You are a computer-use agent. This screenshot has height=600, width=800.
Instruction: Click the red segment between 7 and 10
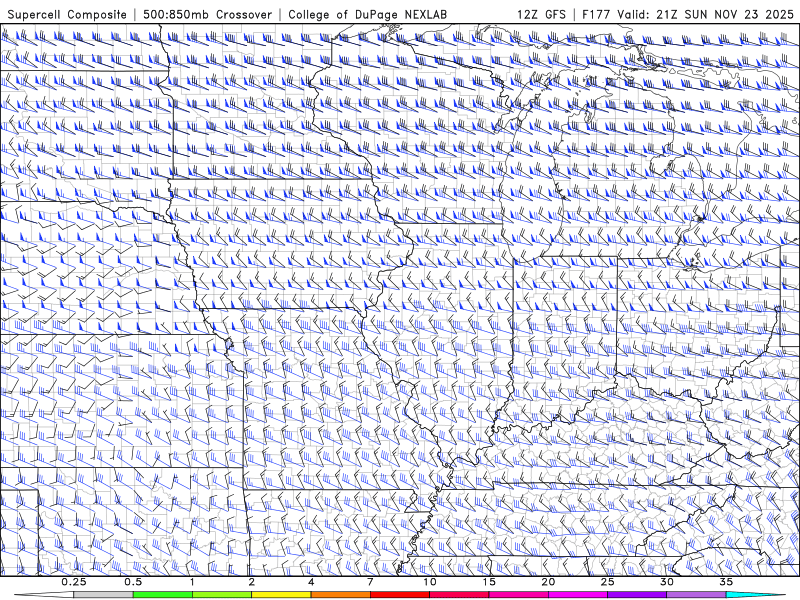[x=399, y=595]
